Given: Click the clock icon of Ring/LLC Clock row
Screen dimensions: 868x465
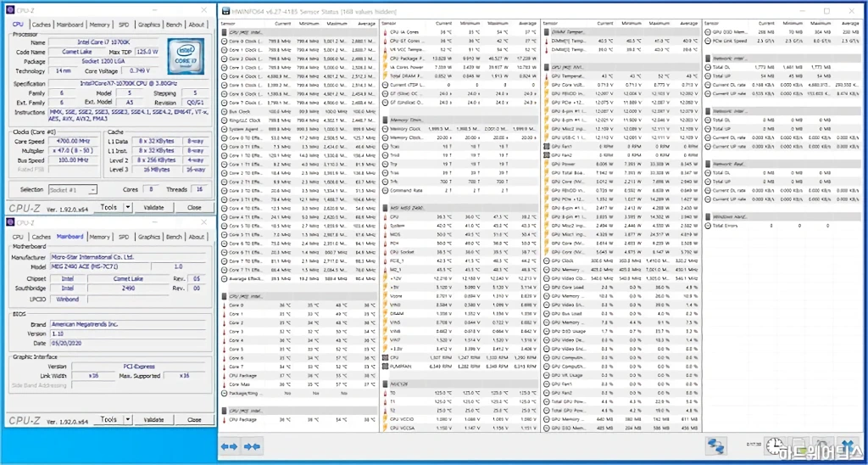Looking at the screenshot, I should tap(224, 120).
